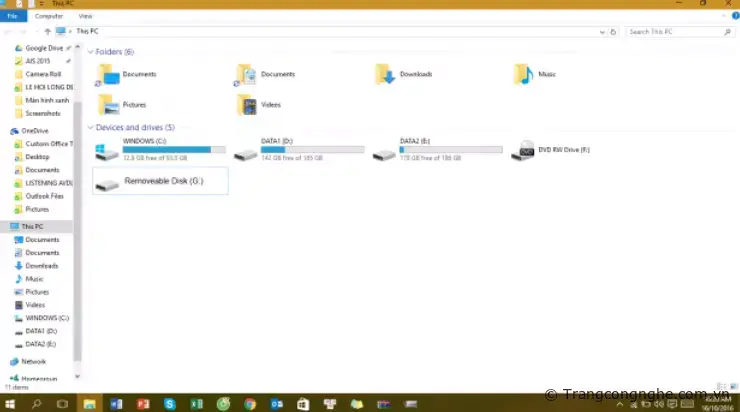The image size is (740, 412).
Task: Open the File menu
Action: pos(12,17)
